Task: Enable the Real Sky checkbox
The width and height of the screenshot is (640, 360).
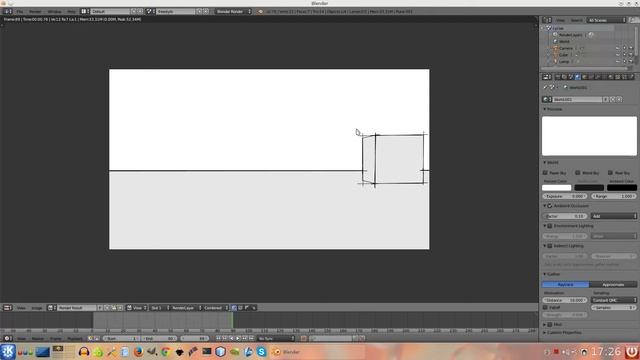Action: click(610, 173)
